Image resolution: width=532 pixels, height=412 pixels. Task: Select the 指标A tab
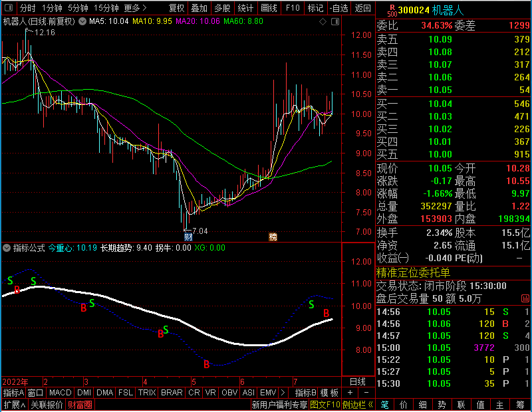coord(13,393)
